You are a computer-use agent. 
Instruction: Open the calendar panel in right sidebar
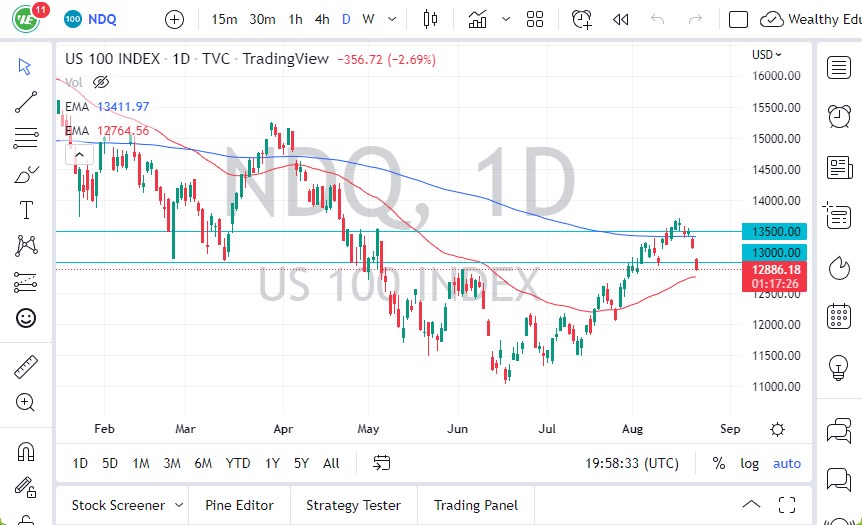[x=839, y=317]
